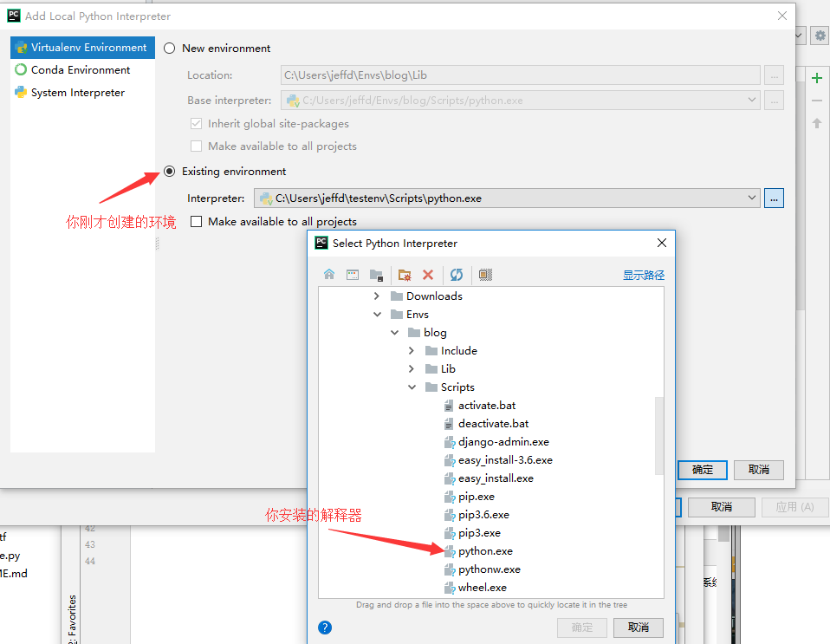This screenshot has height=644, width=830.
Task: Browse for interpreter with the ... button
Action: pos(774,198)
